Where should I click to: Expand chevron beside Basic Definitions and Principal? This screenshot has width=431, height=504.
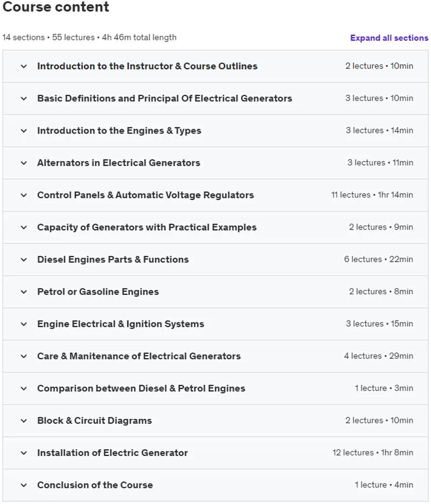pos(24,99)
